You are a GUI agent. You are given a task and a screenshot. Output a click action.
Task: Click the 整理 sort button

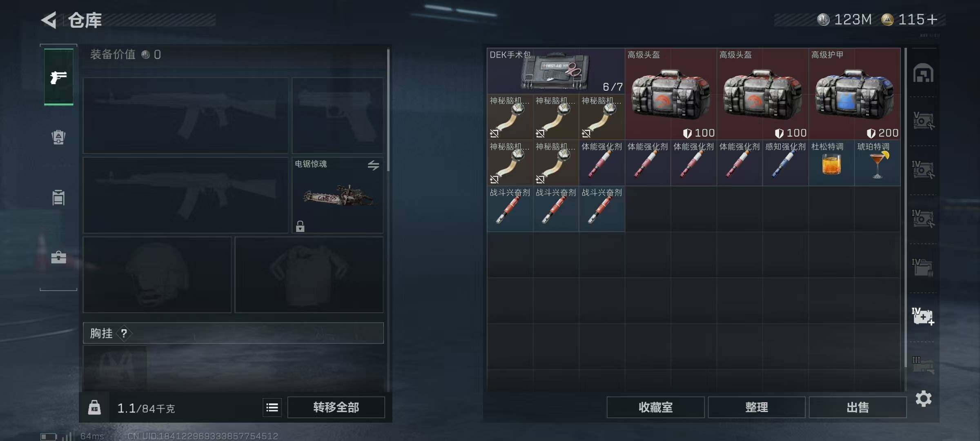(757, 407)
